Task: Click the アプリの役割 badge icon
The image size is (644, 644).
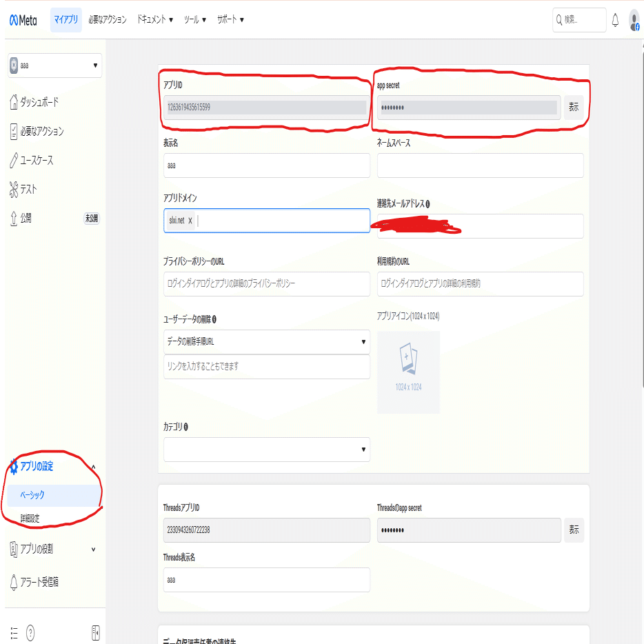Action: (x=14, y=549)
